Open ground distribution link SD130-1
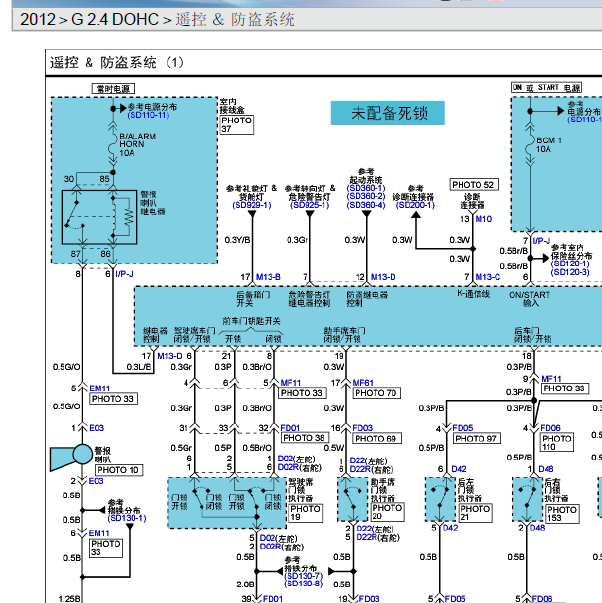This screenshot has height=603, width=602. (127, 518)
